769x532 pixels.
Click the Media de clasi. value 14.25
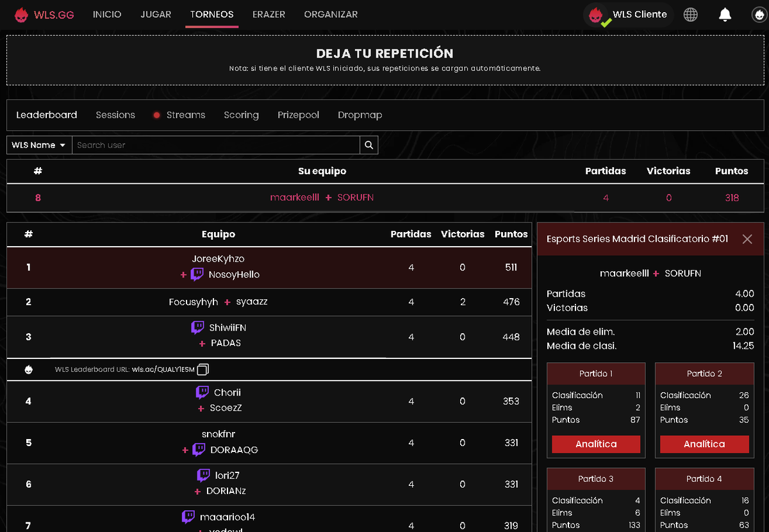(743, 346)
